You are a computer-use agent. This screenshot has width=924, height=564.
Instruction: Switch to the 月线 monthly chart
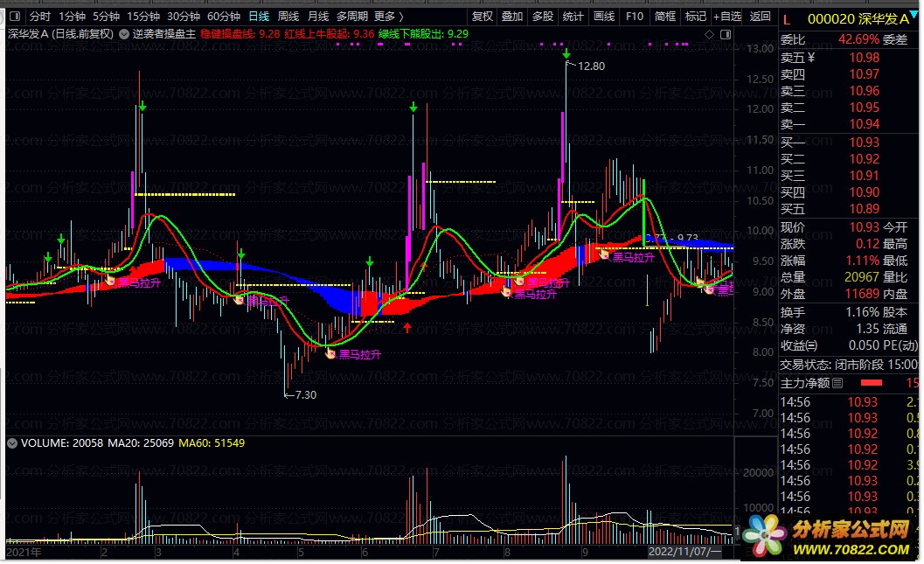(x=318, y=17)
